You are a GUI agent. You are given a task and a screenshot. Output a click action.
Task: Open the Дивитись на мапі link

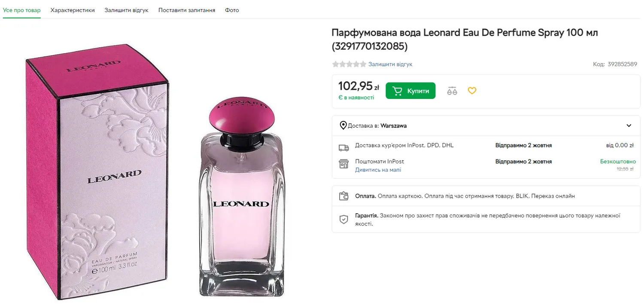[x=378, y=170]
